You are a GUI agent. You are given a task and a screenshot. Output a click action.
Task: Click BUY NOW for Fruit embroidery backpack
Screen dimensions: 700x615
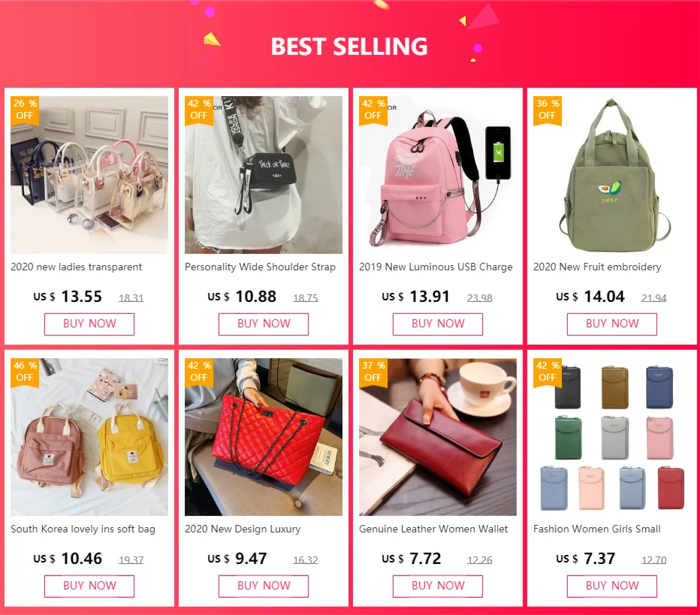(x=612, y=324)
